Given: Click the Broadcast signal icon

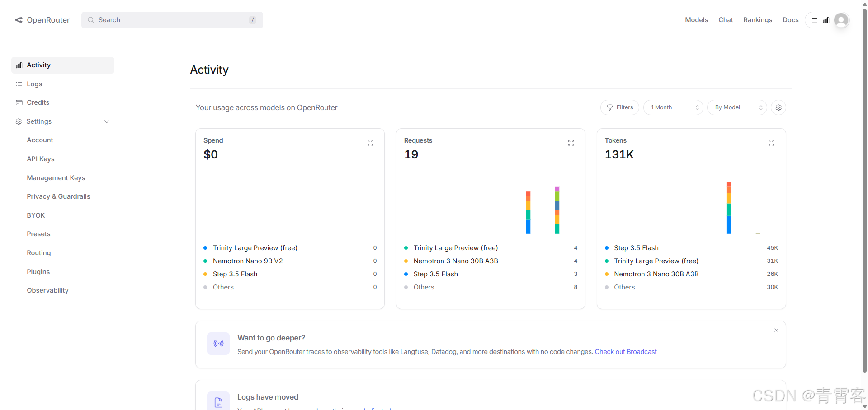Looking at the screenshot, I should [x=218, y=344].
